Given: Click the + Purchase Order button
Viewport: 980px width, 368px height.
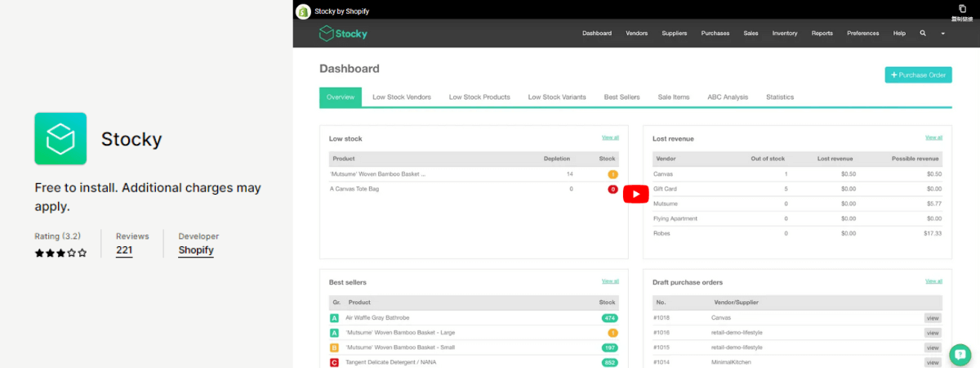Looking at the screenshot, I should pyautogui.click(x=918, y=75).
